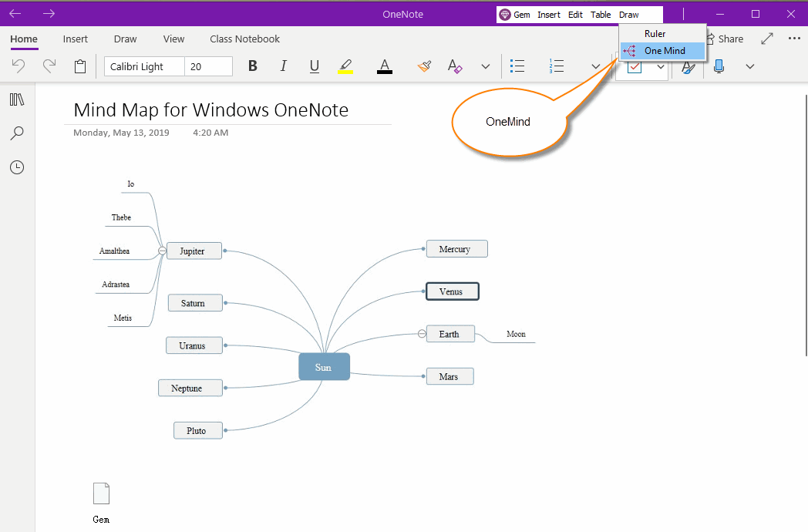The image size is (808, 532).
Task: Collapse the Jupiter branch node
Action: pos(162,251)
